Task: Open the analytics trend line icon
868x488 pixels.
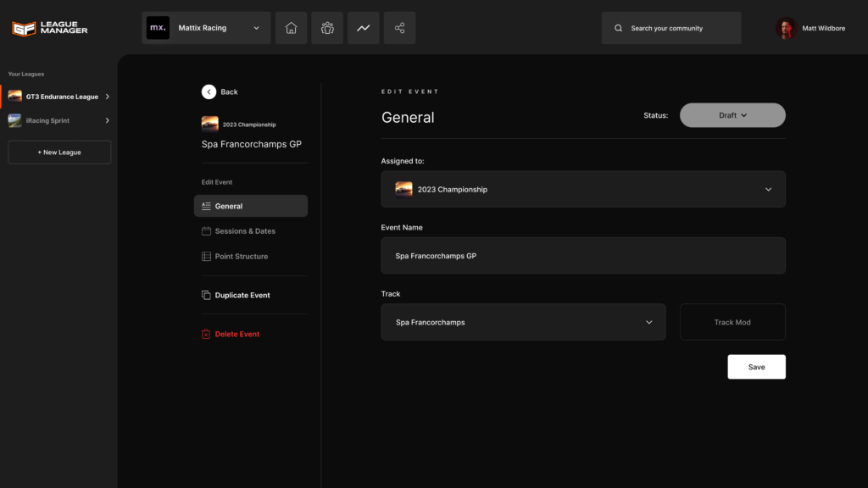Action: tap(363, 28)
